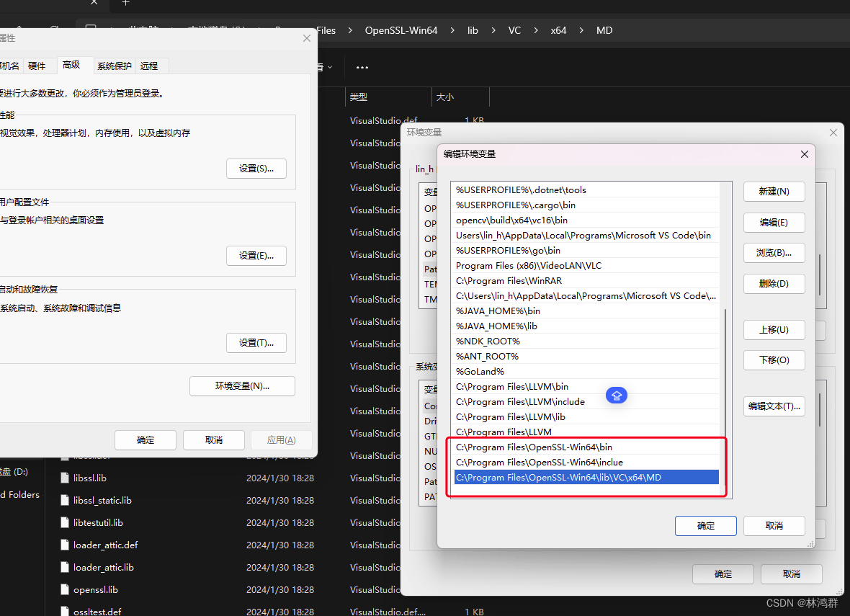Select libtestutil.lib file
Image resolution: width=850 pixels, height=616 pixels.
coord(98,523)
